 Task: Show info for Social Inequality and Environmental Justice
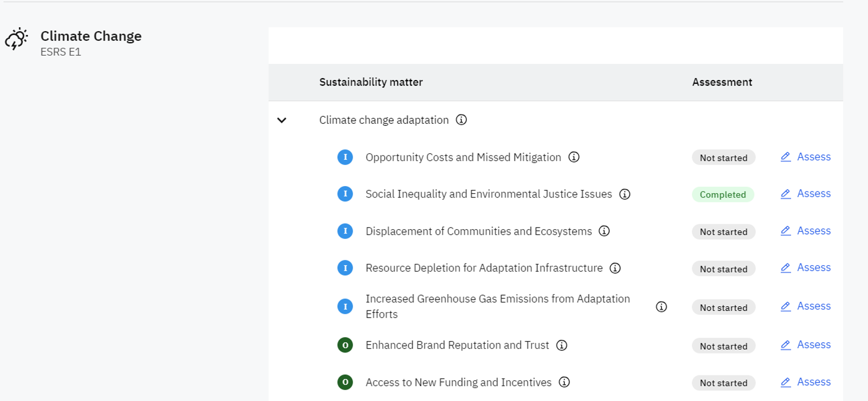[625, 194]
